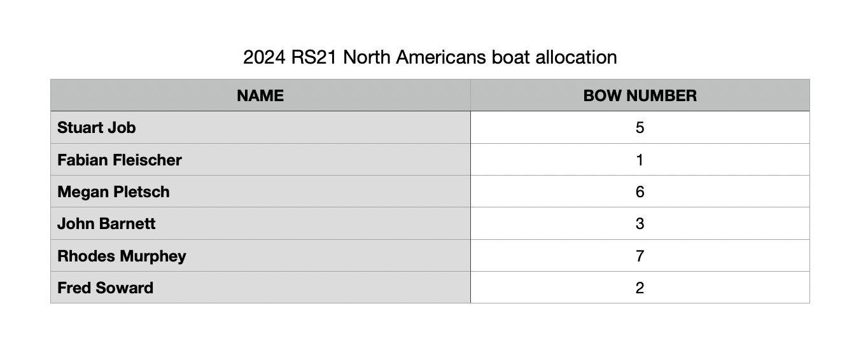Click bow number 7 for Rhodes Murphey
Viewport: 868px width, 355px height.
click(x=640, y=256)
